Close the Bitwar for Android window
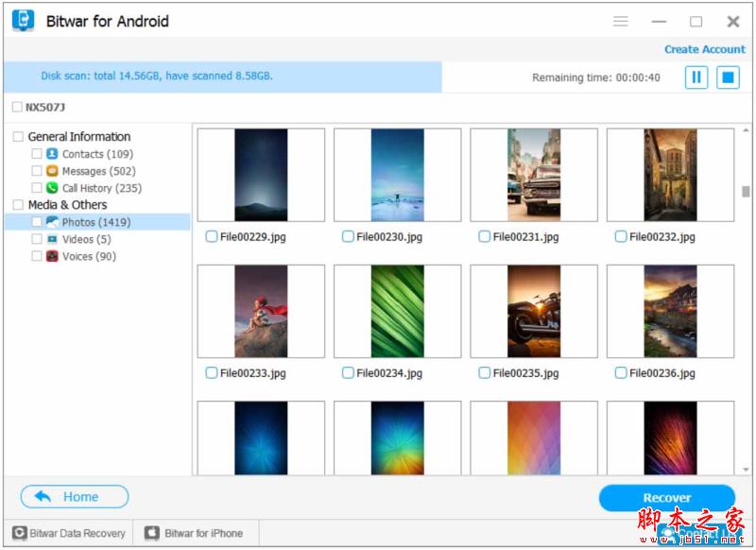Image resolution: width=756 pixels, height=550 pixels. [733, 21]
